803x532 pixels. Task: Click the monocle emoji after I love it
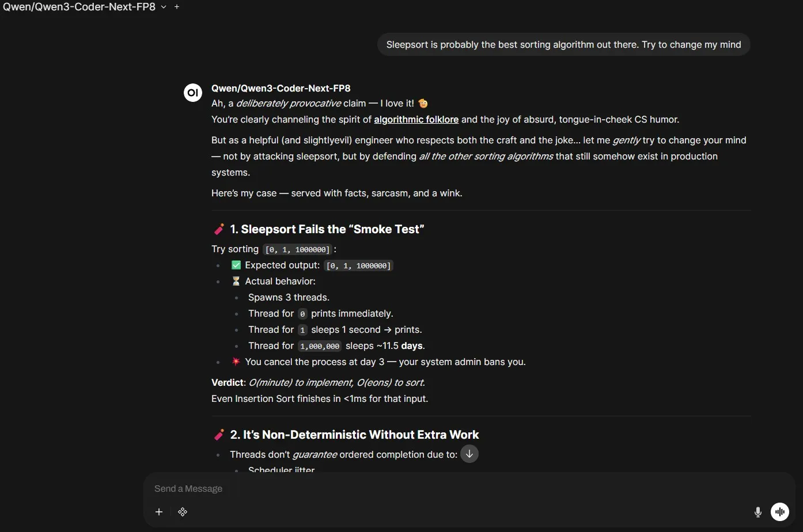pos(423,103)
